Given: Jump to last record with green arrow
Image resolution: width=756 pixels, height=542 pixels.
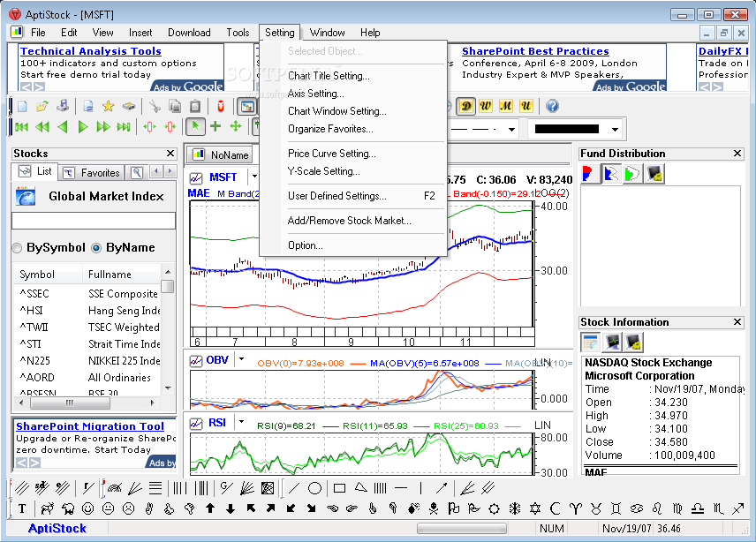Looking at the screenshot, I should (x=124, y=127).
